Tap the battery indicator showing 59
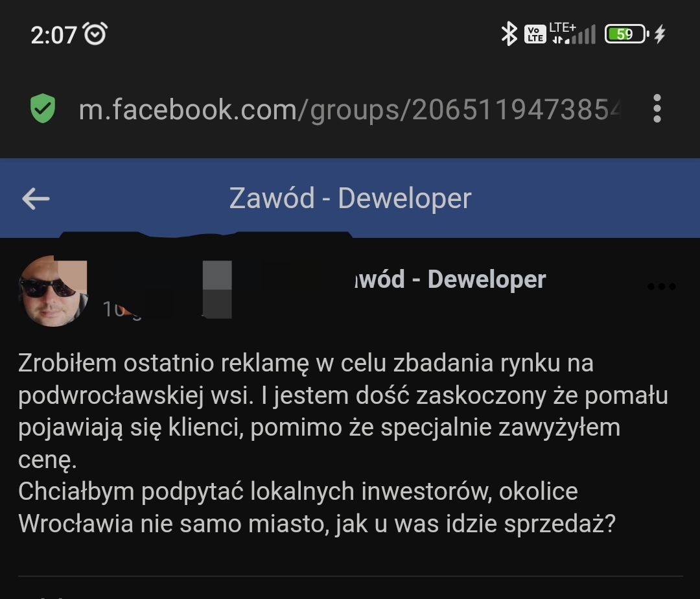This screenshot has height=599, width=700. tap(626, 34)
